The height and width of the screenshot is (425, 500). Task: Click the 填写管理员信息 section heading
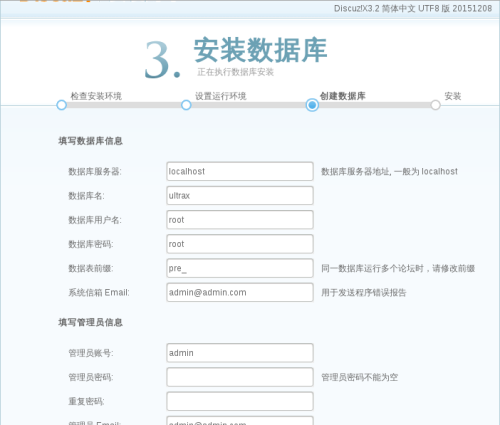click(91, 322)
